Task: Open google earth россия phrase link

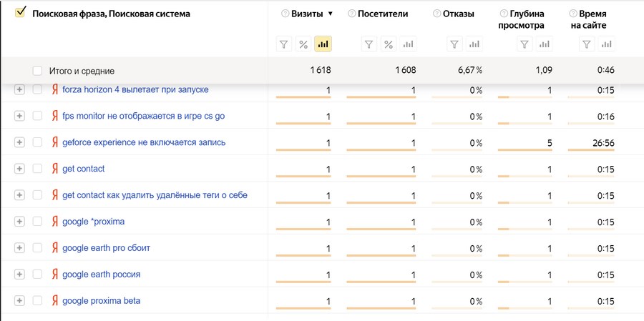Action: (x=102, y=275)
